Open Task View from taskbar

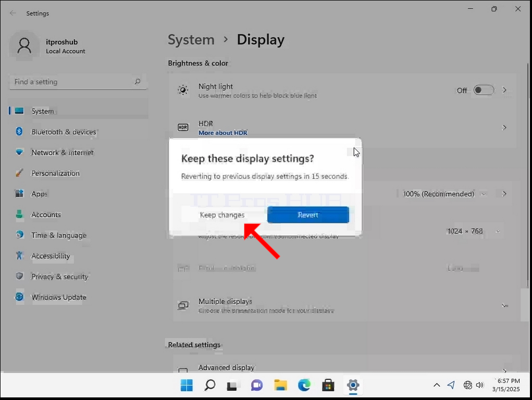[x=232, y=385]
